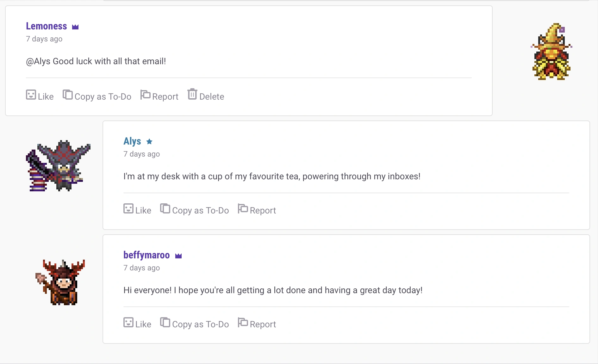Report beffymaroo's message
598x364 pixels.
coord(257,324)
